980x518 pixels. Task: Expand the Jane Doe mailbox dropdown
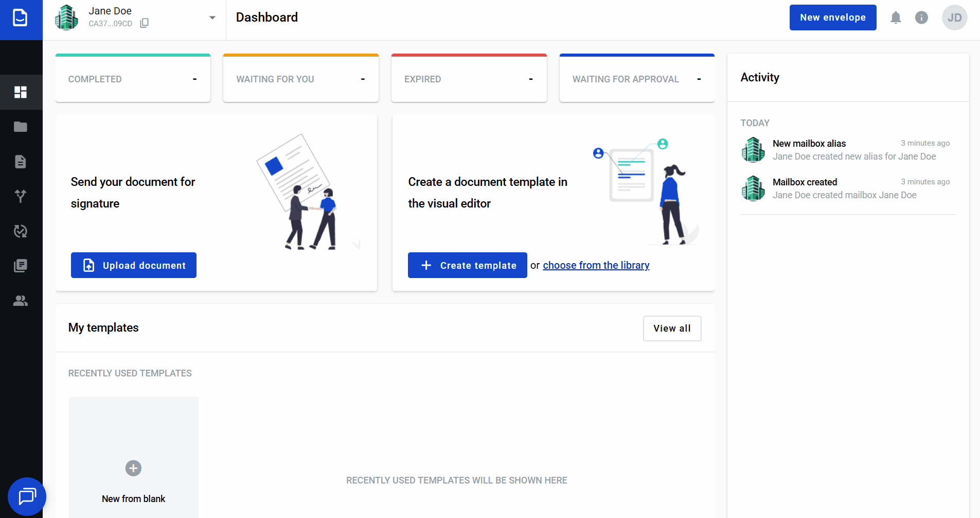[x=212, y=18]
